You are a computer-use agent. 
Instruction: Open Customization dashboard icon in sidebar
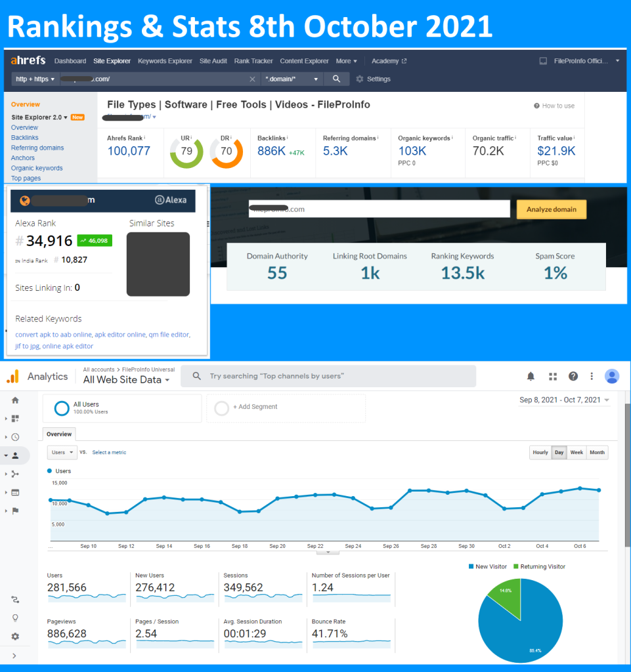click(15, 418)
